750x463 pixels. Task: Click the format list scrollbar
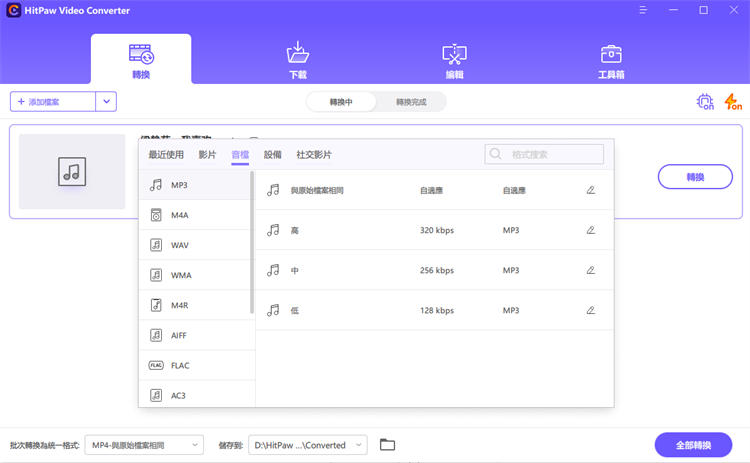(252, 243)
